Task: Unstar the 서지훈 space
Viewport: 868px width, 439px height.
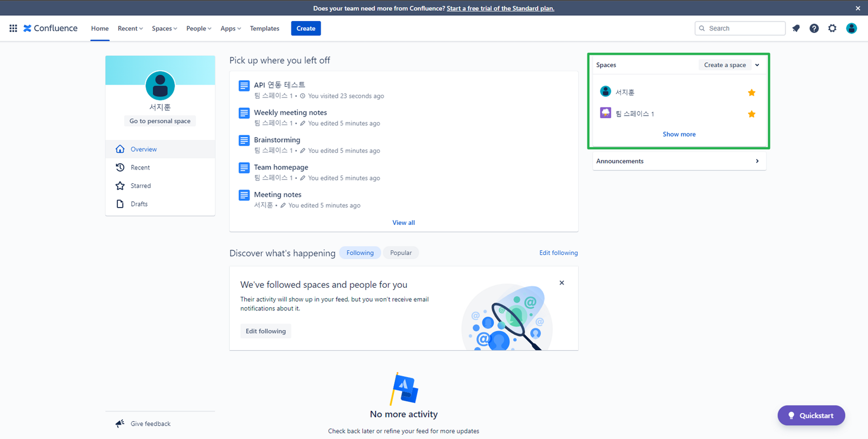Action: (x=751, y=93)
